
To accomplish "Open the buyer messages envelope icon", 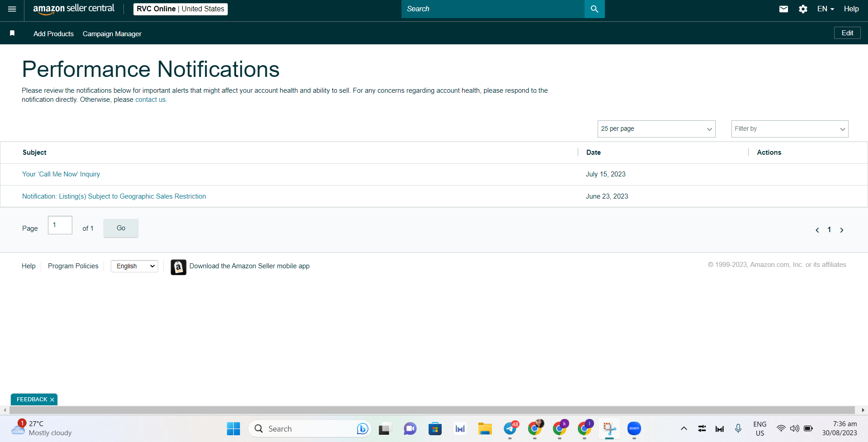I will [x=784, y=9].
